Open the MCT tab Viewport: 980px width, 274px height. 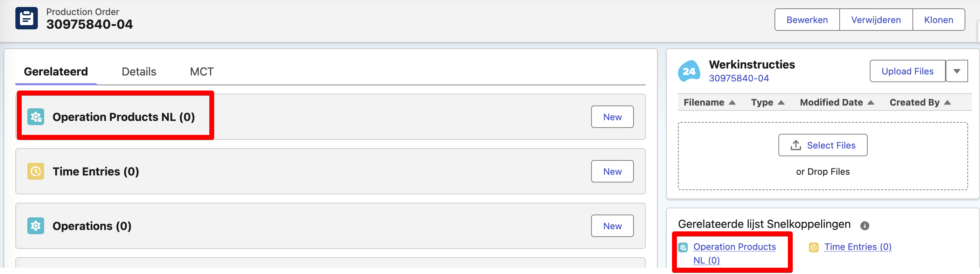[202, 72]
